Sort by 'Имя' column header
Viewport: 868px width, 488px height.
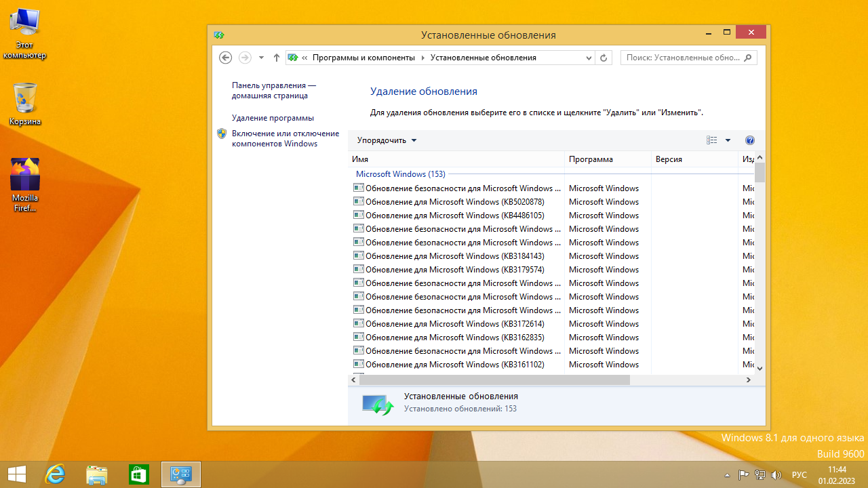(x=456, y=159)
